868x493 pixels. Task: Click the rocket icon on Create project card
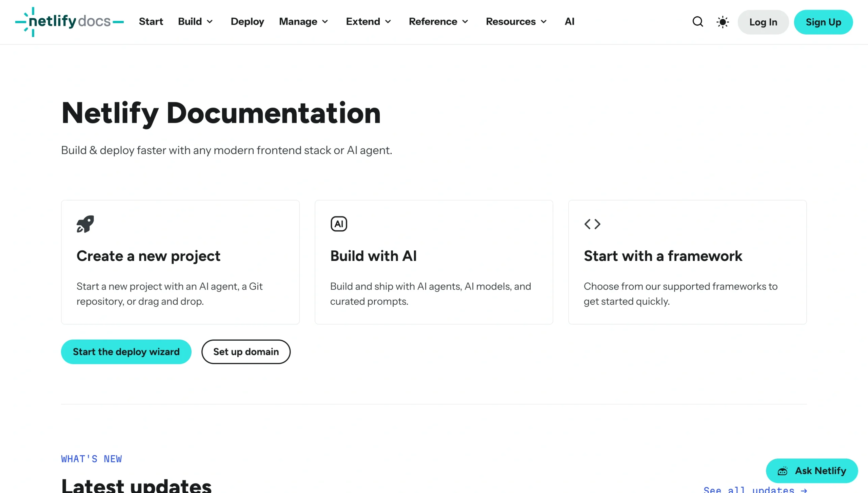pyautogui.click(x=85, y=224)
